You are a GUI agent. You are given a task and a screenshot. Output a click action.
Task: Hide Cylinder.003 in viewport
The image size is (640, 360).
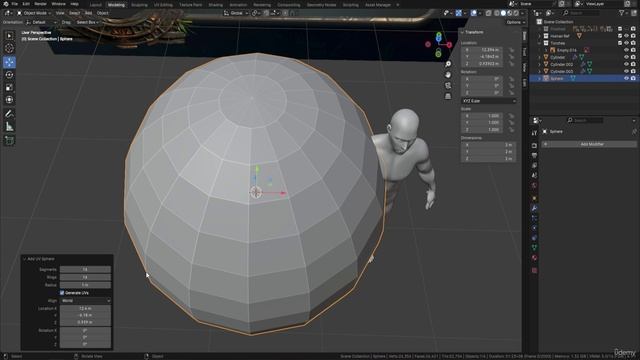pyautogui.click(x=626, y=71)
